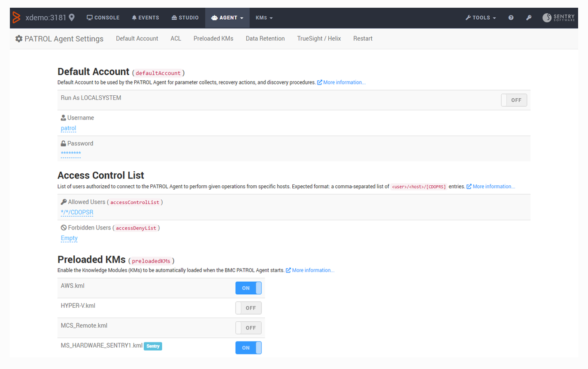Turn off AWS.kml preloaded KM
This screenshot has width=588, height=369.
click(248, 288)
